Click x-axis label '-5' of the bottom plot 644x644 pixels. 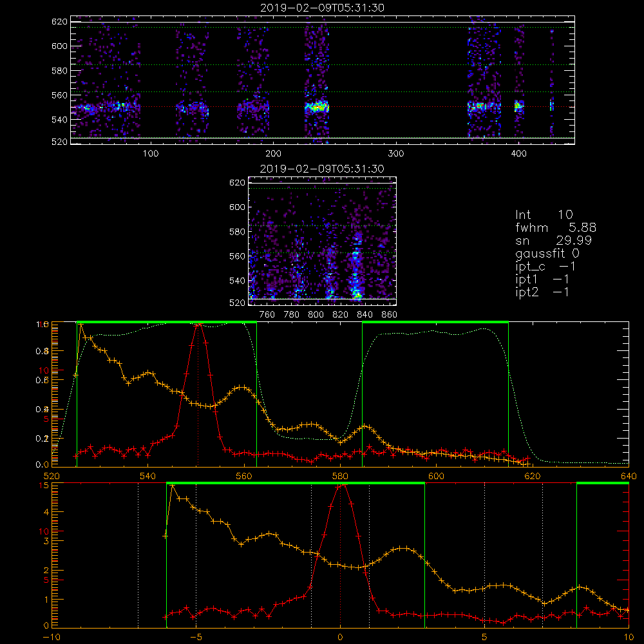coord(196,638)
